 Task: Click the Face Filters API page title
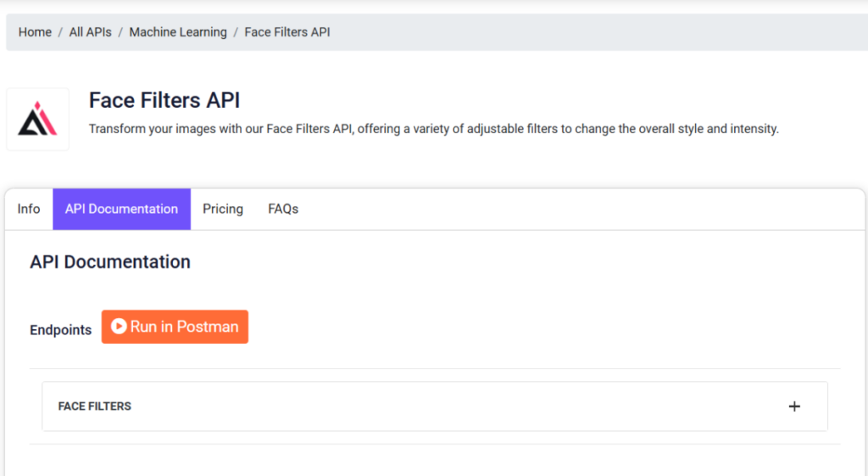click(x=164, y=100)
